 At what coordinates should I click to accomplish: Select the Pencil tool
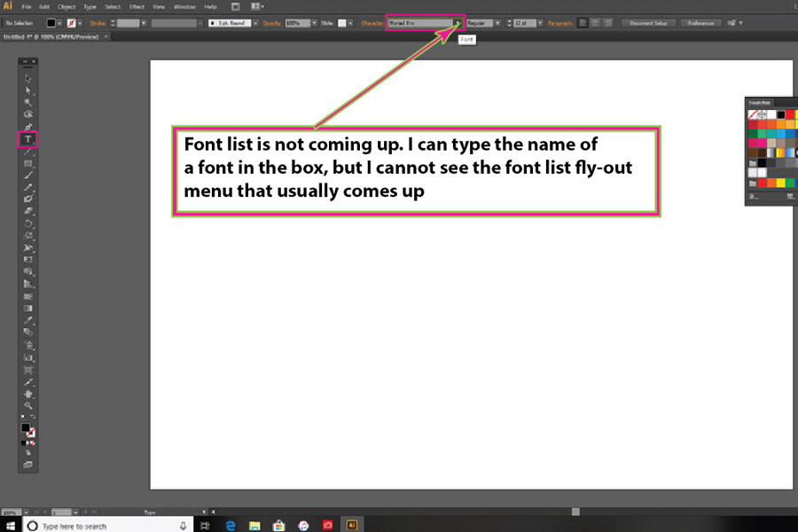click(28, 187)
